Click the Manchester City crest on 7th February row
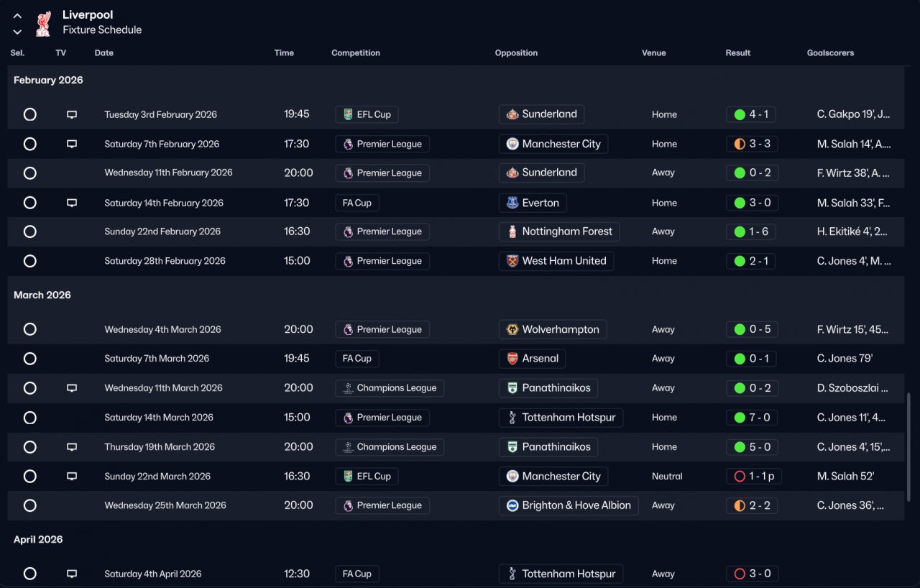This screenshot has height=588, width=920. point(512,144)
